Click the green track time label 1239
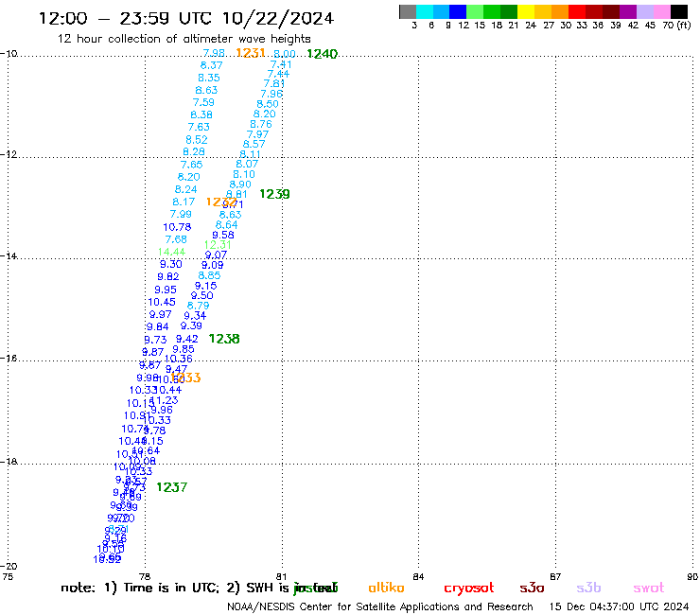 (274, 194)
